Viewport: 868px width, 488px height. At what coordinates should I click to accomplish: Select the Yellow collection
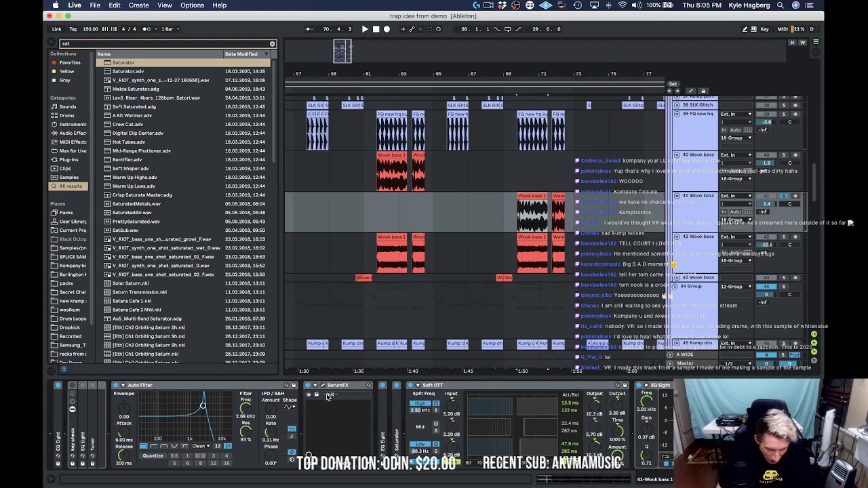click(66, 71)
